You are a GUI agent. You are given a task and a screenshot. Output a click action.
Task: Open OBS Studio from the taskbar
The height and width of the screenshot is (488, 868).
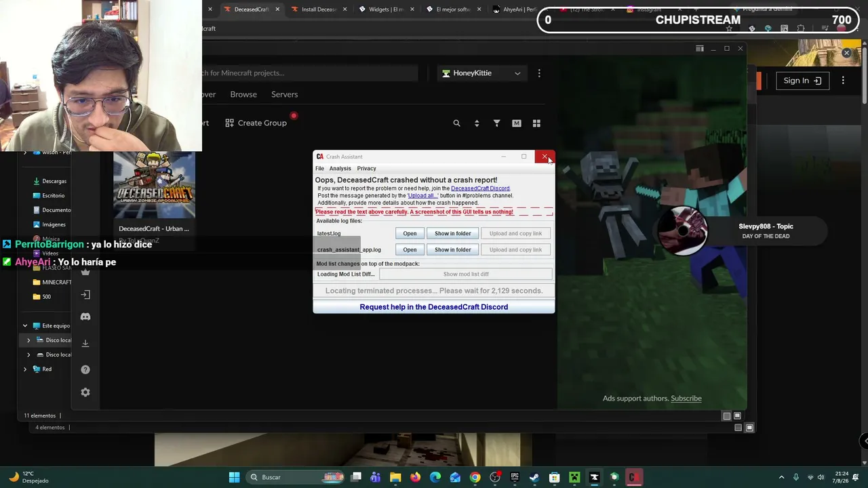click(x=495, y=477)
